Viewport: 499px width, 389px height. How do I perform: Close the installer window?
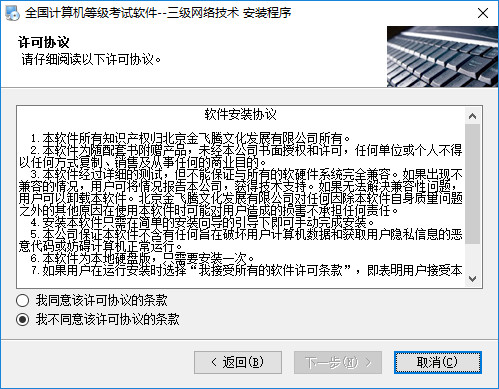pyautogui.click(x=483, y=13)
